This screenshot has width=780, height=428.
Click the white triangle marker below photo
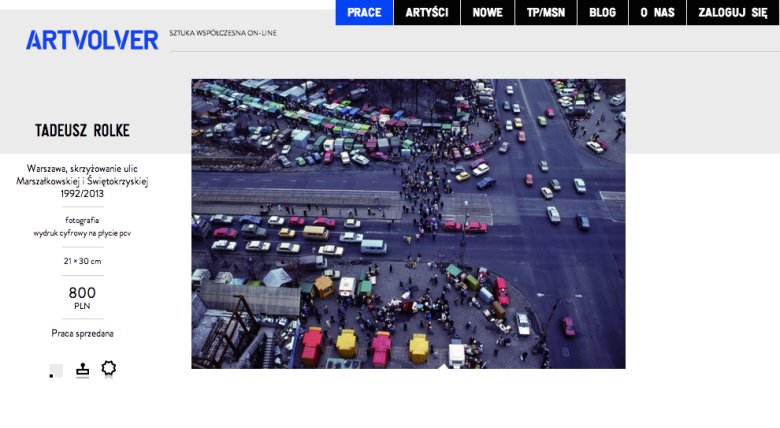pos(443,366)
